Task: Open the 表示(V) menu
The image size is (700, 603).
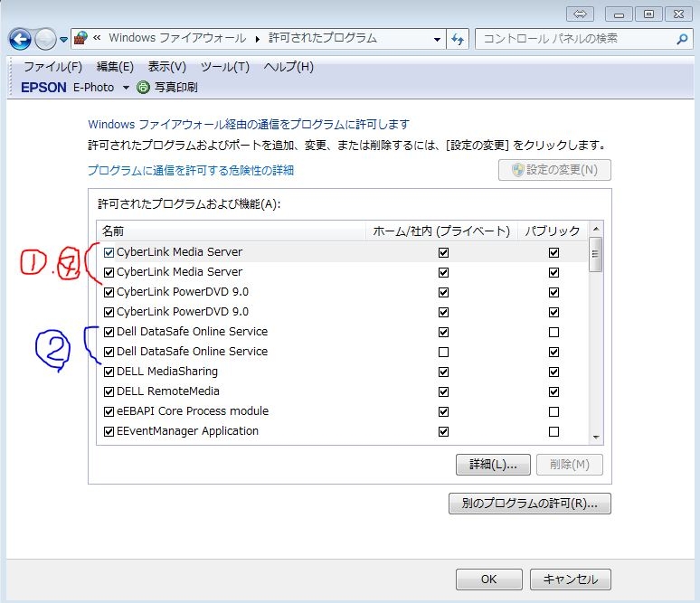Action: [167, 67]
